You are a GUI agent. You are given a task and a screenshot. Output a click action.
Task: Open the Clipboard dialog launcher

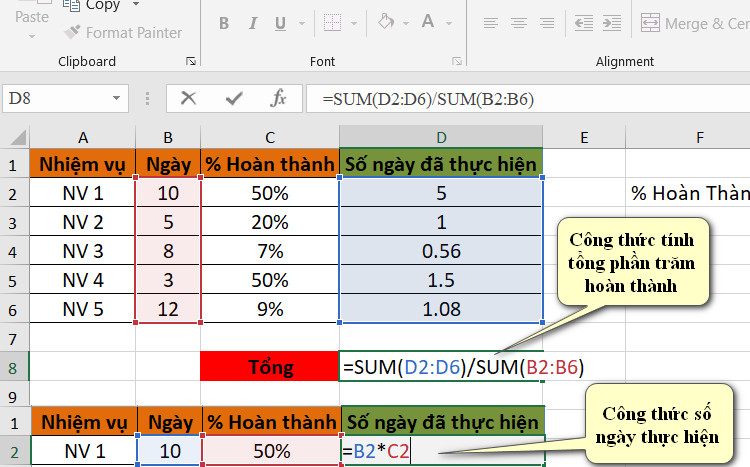coord(191,61)
